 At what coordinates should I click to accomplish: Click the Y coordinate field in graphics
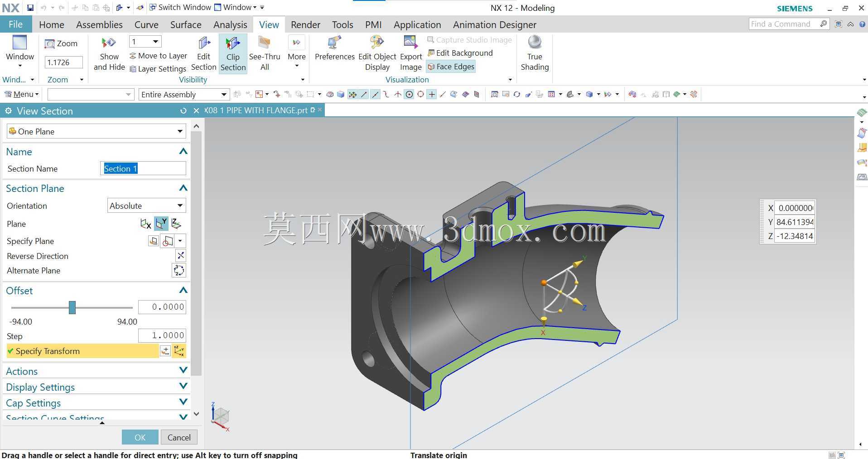(x=795, y=222)
